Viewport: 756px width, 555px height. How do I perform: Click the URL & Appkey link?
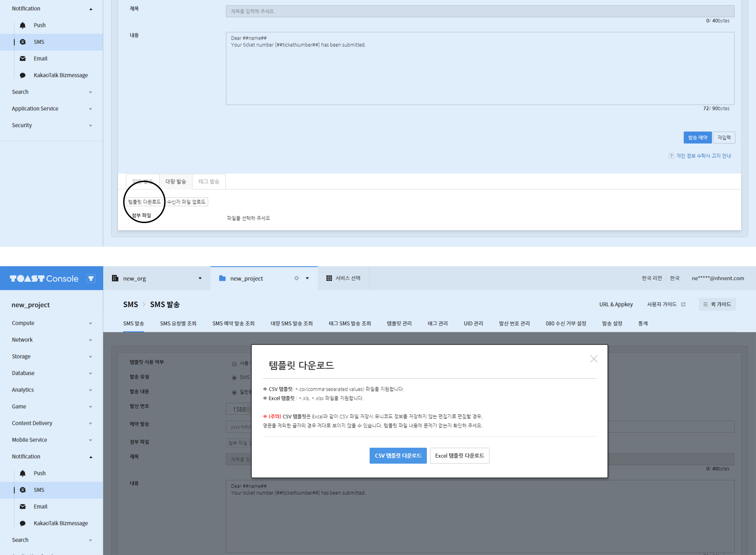pyautogui.click(x=616, y=304)
